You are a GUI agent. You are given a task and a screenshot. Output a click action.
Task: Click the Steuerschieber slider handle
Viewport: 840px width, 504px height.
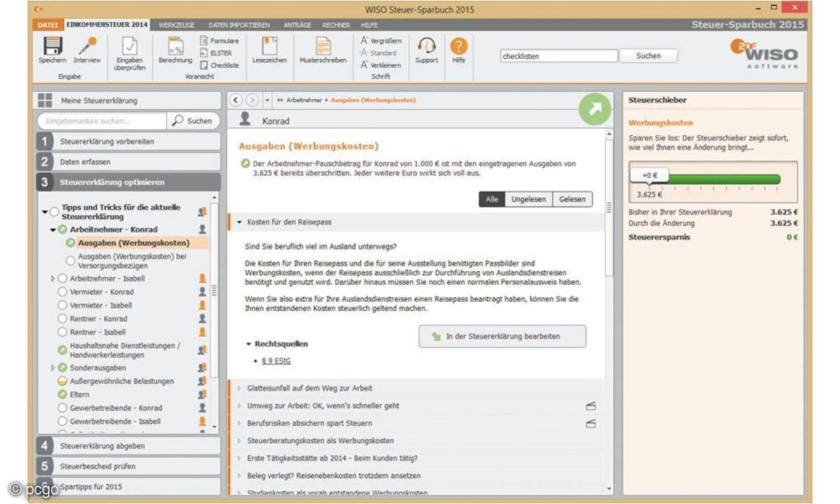coord(648,176)
